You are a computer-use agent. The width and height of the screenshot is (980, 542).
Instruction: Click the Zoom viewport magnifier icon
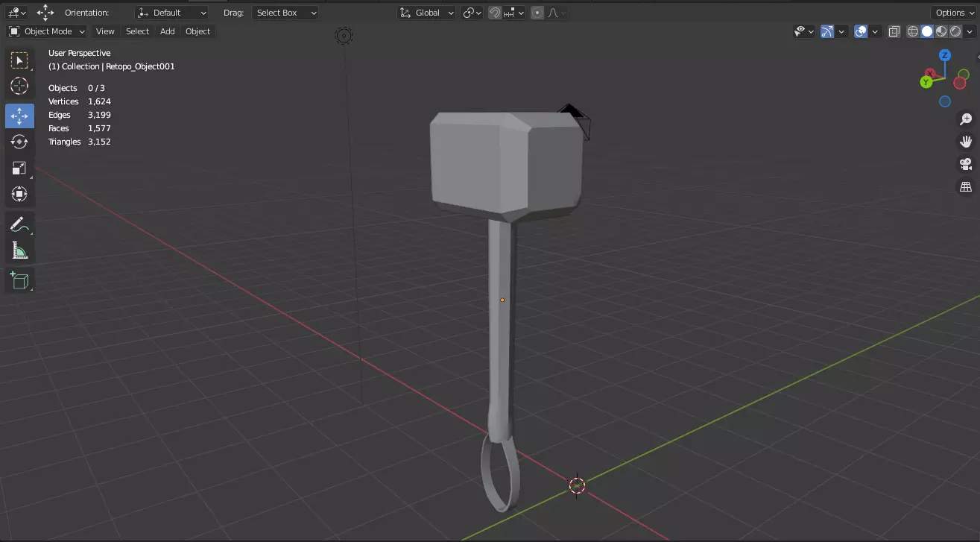(x=966, y=119)
